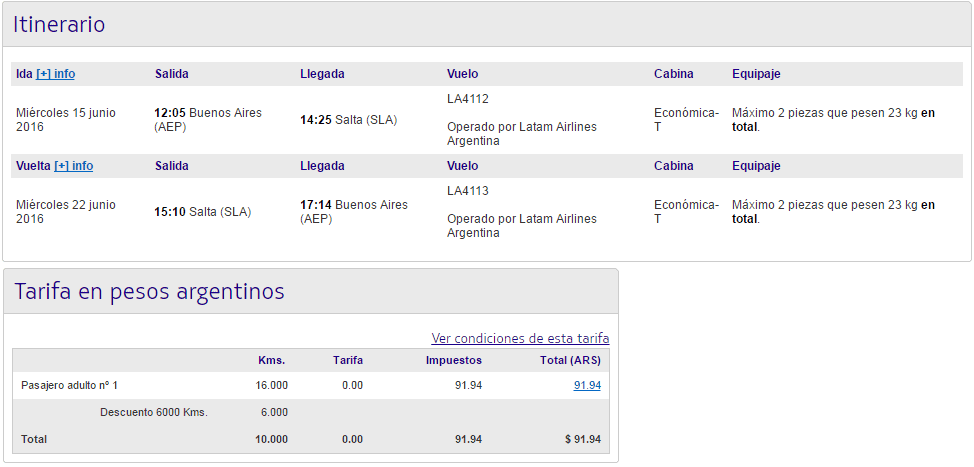Click the baggage allowance text in Vuelta row

point(834,212)
